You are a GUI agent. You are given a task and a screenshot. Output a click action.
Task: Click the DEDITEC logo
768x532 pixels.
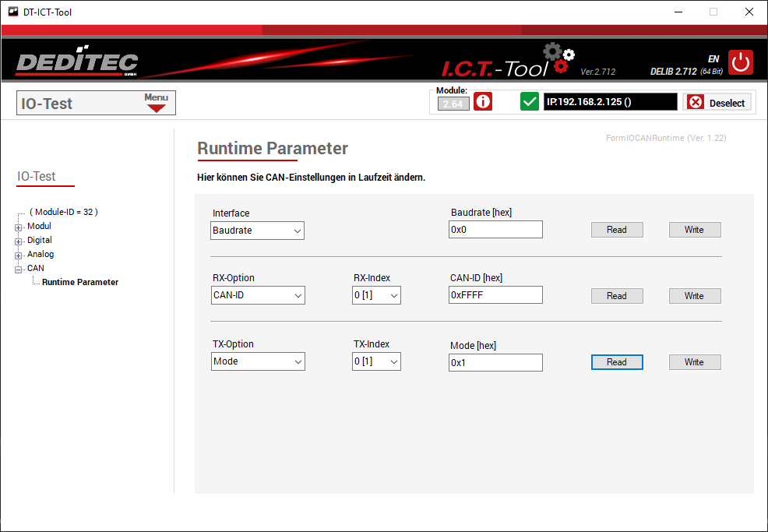coord(76,63)
